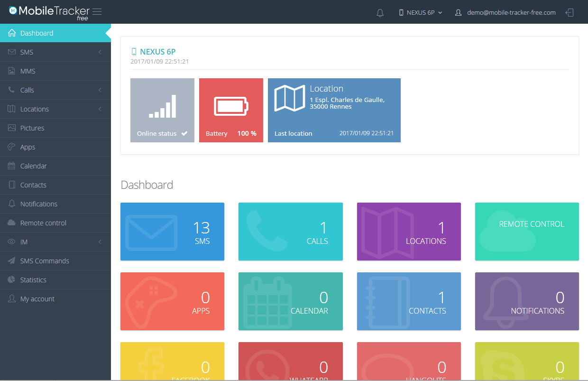Open the purple Locations dashboard tile
588x381 pixels.
409,232
